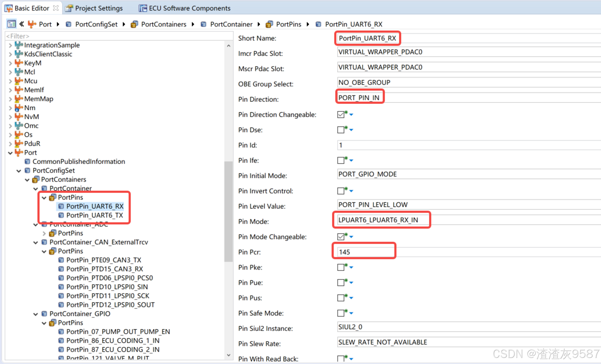This screenshot has height=364, width=601.
Task: Click the double-left navigate back icon
Action: pyautogui.click(x=22, y=24)
